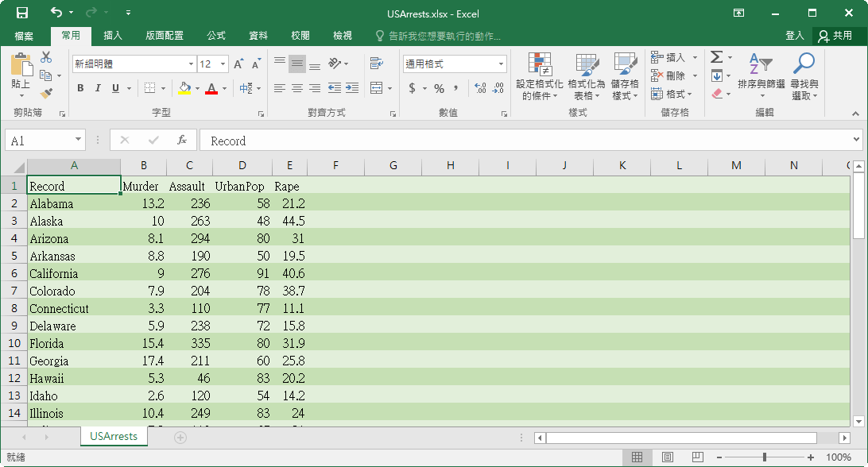Open the 檔案 menu

pos(24,35)
